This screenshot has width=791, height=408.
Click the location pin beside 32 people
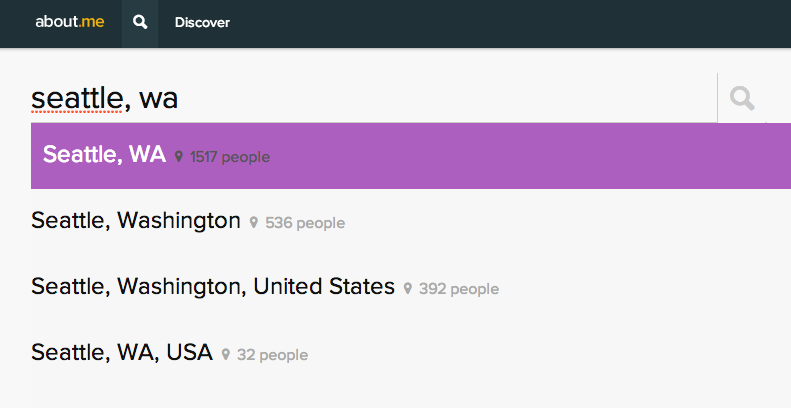tap(225, 355)
